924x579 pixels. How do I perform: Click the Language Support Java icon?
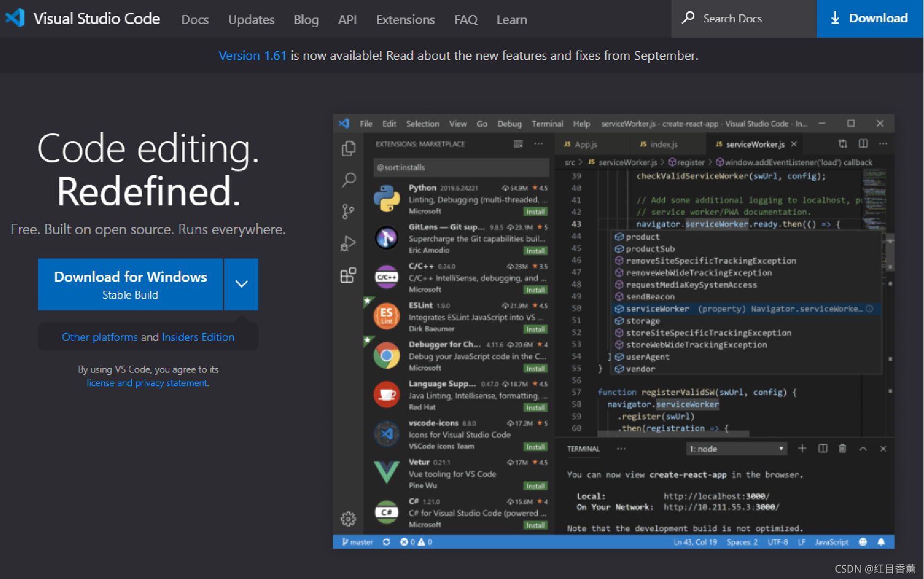tap(387, 394)
